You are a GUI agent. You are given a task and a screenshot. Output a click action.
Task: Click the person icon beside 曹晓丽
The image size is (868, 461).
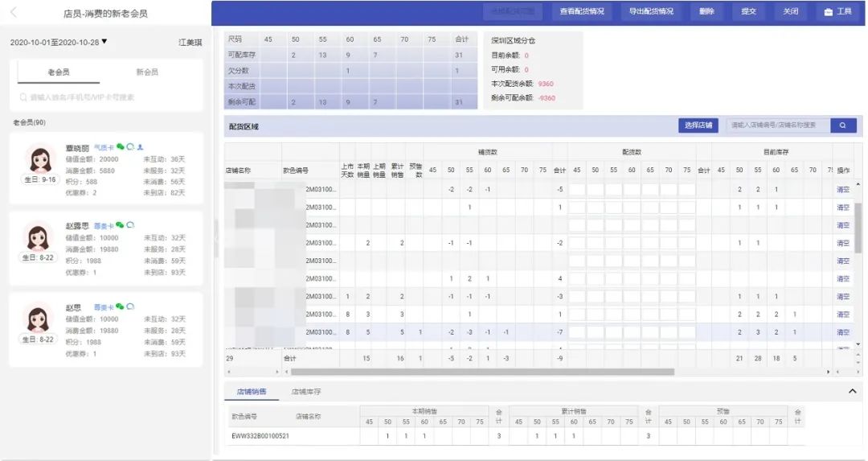coord(140,147)
